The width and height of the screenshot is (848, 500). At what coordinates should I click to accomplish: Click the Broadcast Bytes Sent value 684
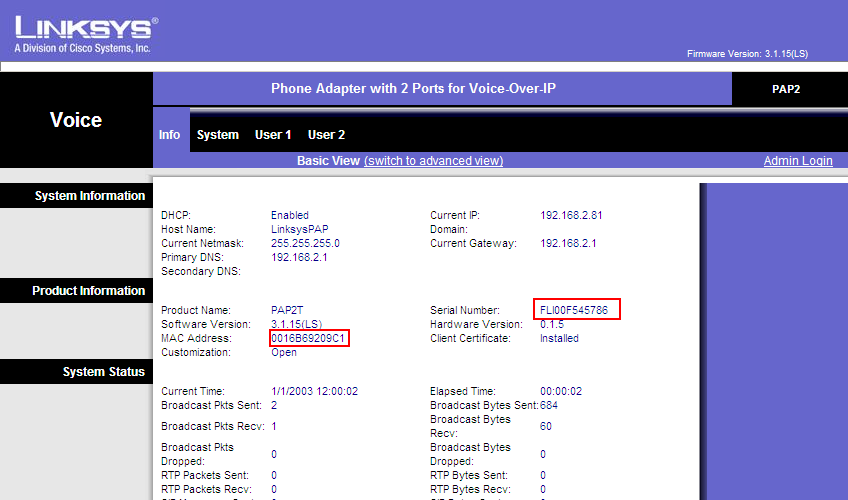(549, 405)
